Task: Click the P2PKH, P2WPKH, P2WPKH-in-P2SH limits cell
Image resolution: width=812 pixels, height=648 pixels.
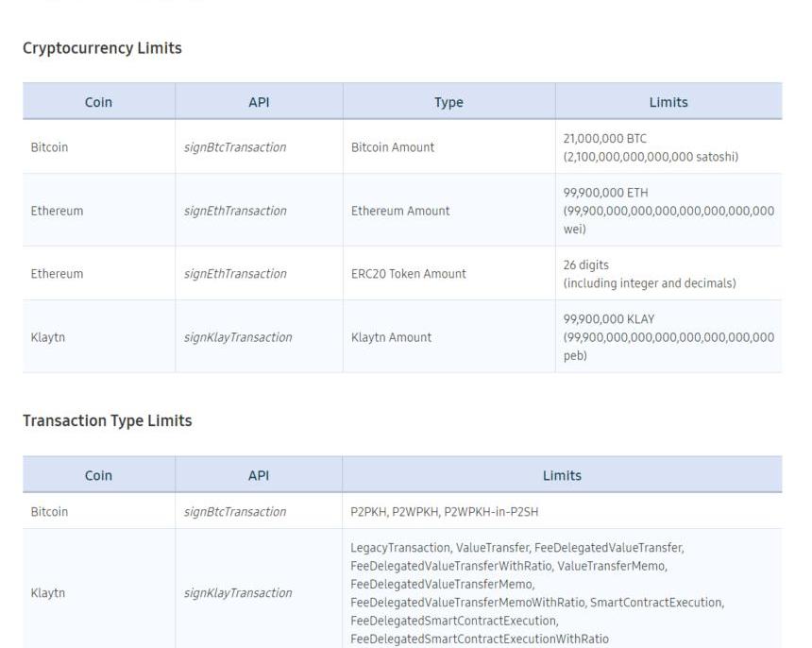Action: (445, 512)
